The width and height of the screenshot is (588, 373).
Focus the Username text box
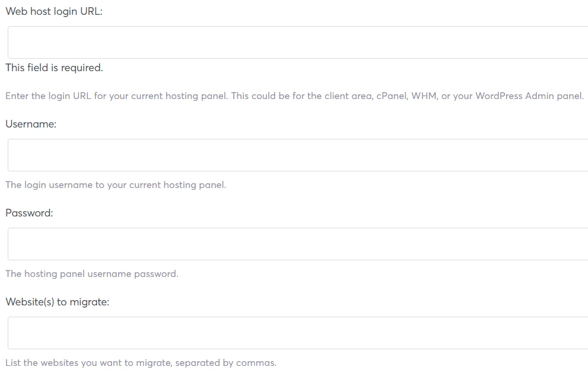[298, 155]
